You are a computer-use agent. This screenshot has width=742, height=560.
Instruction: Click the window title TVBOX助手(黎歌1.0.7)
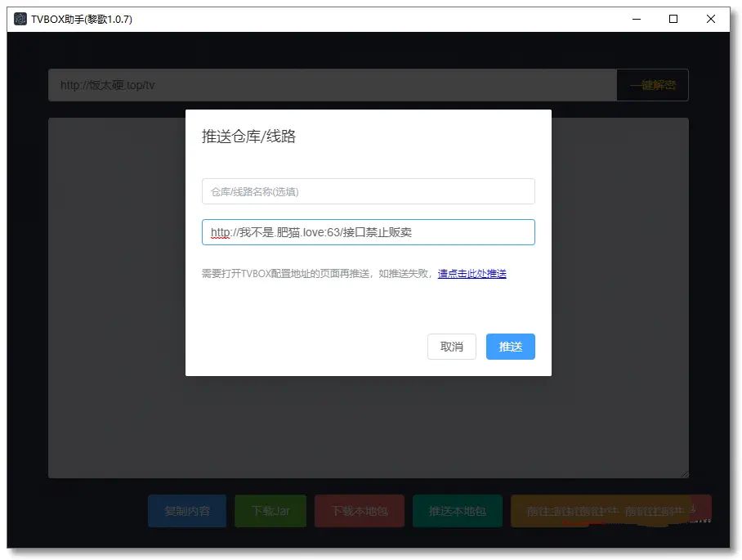[x=82, y=19]
